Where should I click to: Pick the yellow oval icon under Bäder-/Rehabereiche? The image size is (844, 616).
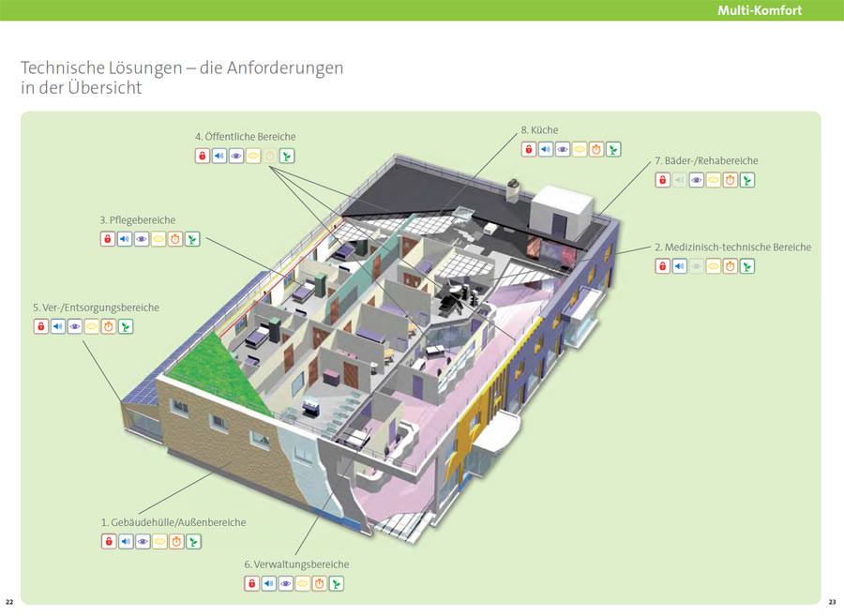pyautogui.click(x=714, y=180)
